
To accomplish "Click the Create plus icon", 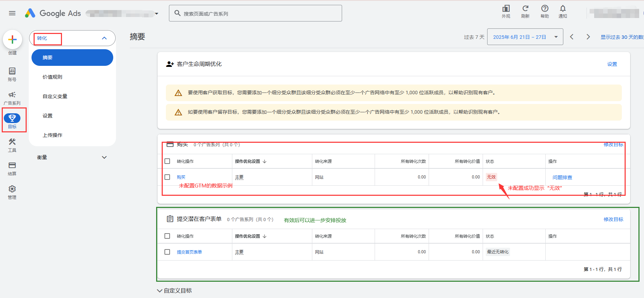I will (12, 40).
